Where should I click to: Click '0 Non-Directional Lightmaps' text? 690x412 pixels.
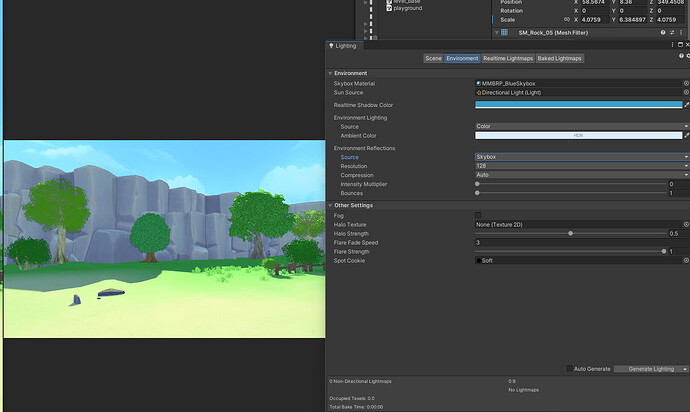pos(360,381)
